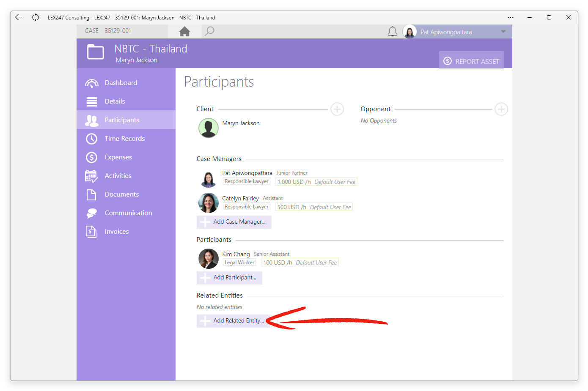588x391 pixels.
Task: Open Invoices in sidebar
Action: pos(126,231)
